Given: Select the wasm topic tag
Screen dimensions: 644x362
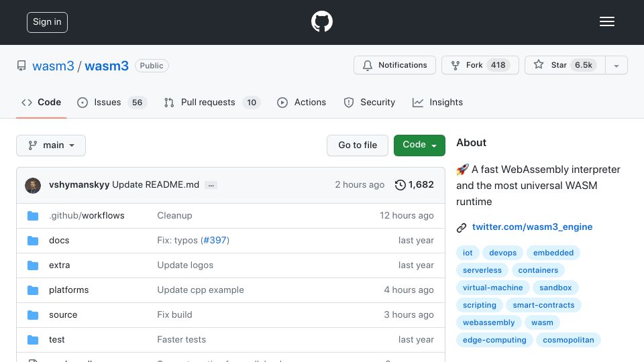Looking at the screenshot, I should (542, 322).
